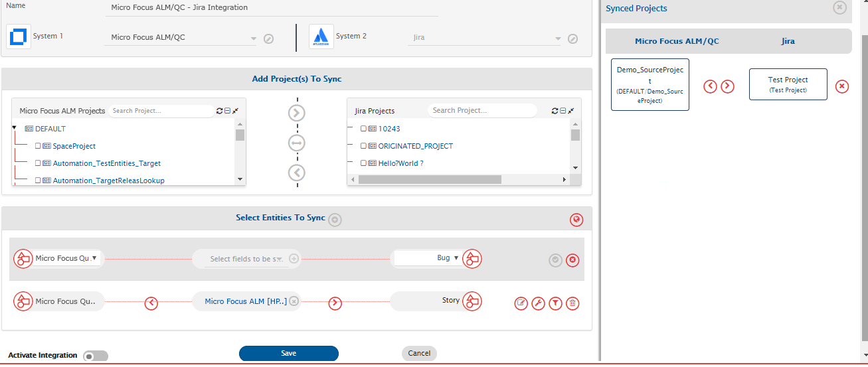The image size is (868, 367).
Task: Collapse the DEFAULT domain tree node
Action: (x=15, y=128)
